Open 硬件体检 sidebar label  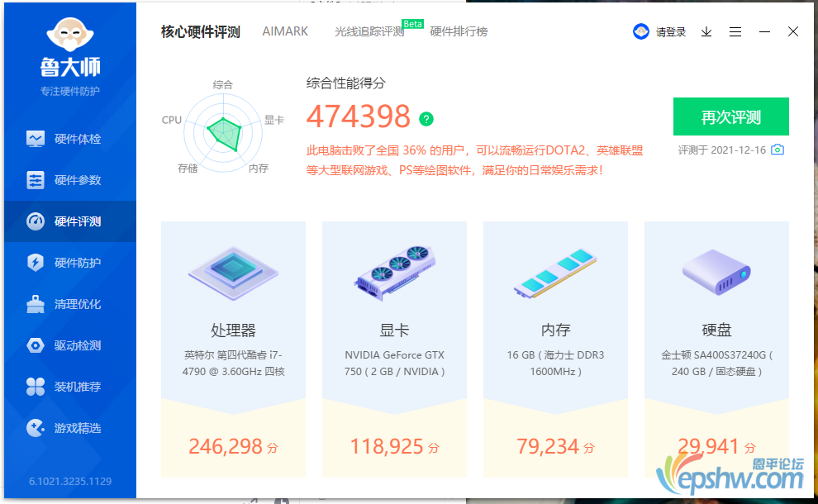pos(78,139)
